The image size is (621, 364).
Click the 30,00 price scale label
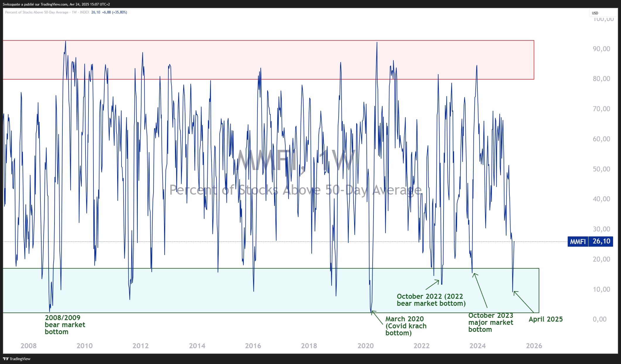(x=601, y=229)
